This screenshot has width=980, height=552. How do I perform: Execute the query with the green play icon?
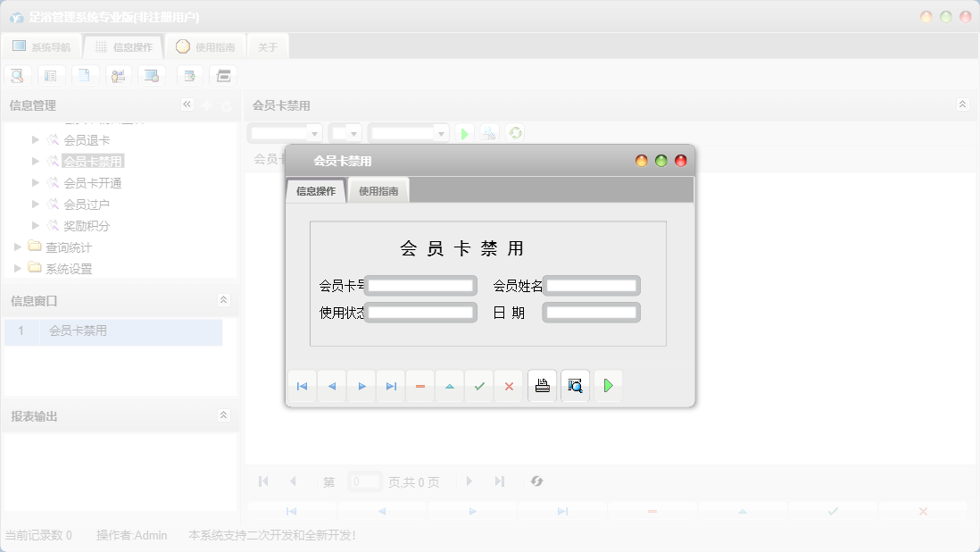(x=464, y=131)
